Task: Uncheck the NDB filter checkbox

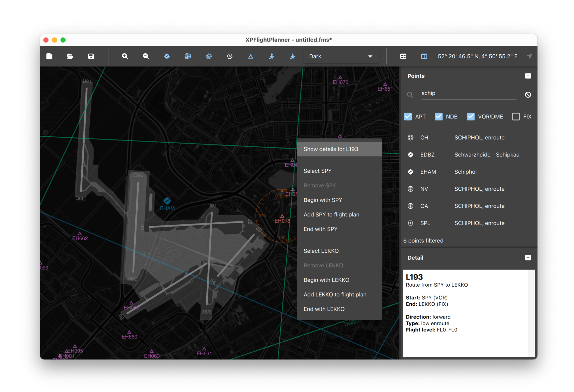Action: [x=438, y=116]
